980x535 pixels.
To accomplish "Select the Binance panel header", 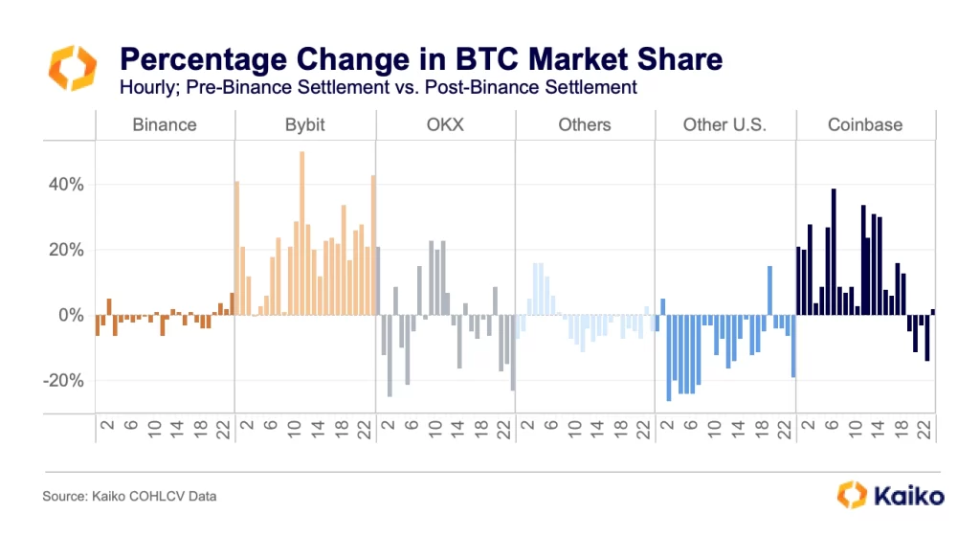I will 165,124.
